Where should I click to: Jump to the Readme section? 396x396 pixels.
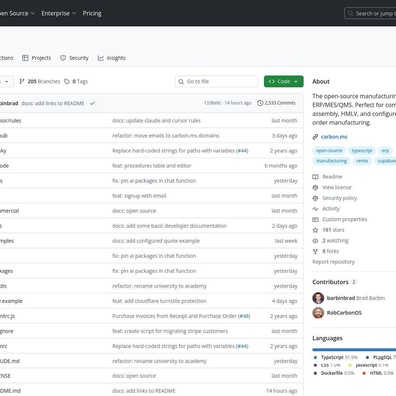click(332, 177)
